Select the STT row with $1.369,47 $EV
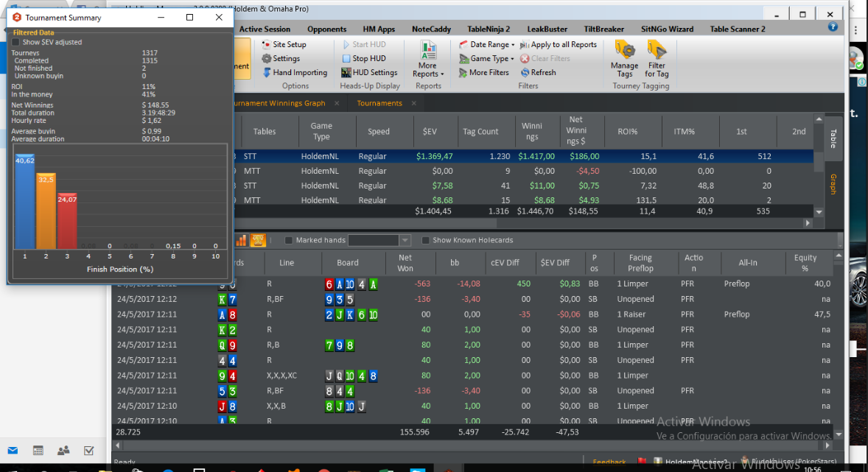This screenshot has height=472, width=868. tap(524, 157)
